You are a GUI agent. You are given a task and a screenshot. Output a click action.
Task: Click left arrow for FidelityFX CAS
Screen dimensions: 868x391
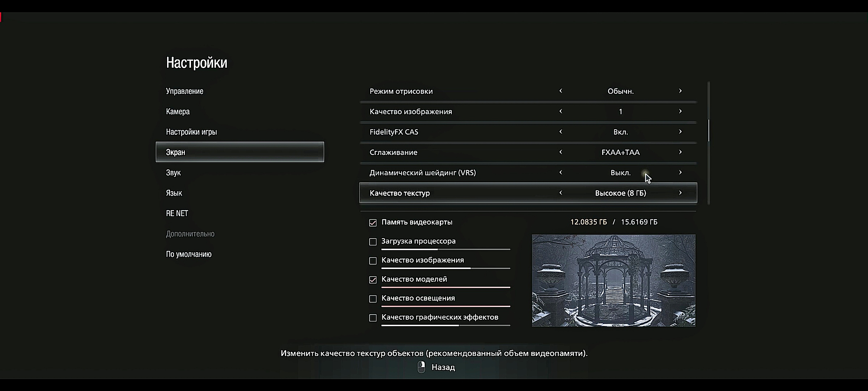coord(561,132)
